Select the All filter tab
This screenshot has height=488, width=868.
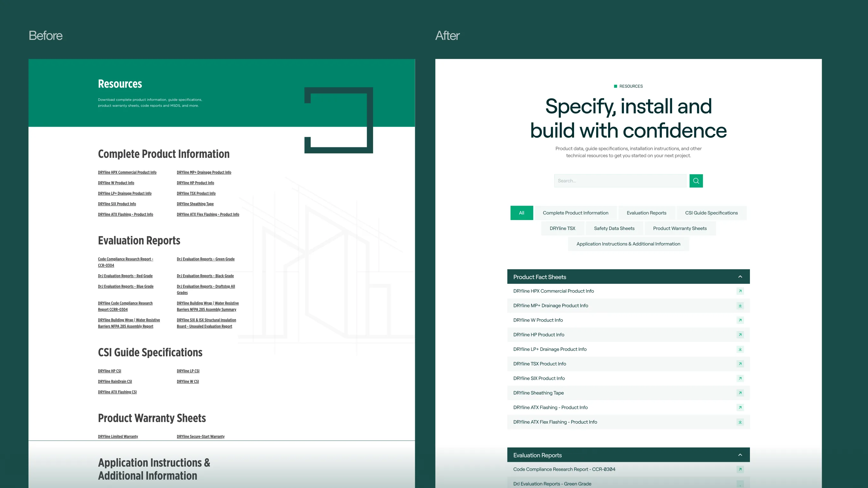pyautogui.click(x=522, y=213)
